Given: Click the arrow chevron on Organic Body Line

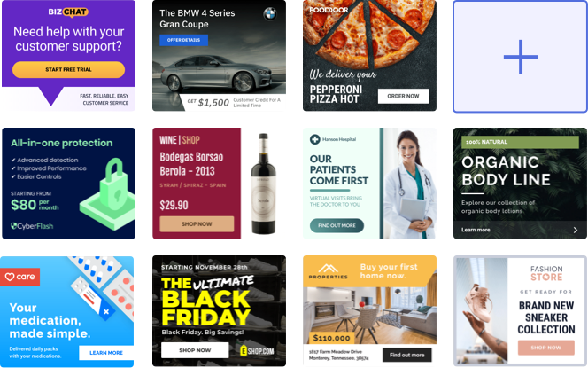Looking at the screenshot, I should click(576, 230).
